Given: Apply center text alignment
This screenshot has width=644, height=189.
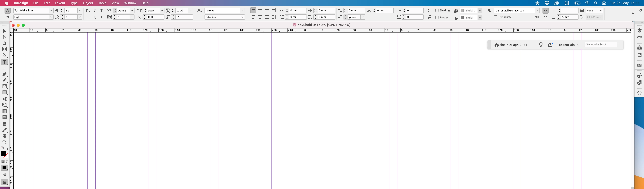Looking at the screenshot, I should click(x=260, y=10).
